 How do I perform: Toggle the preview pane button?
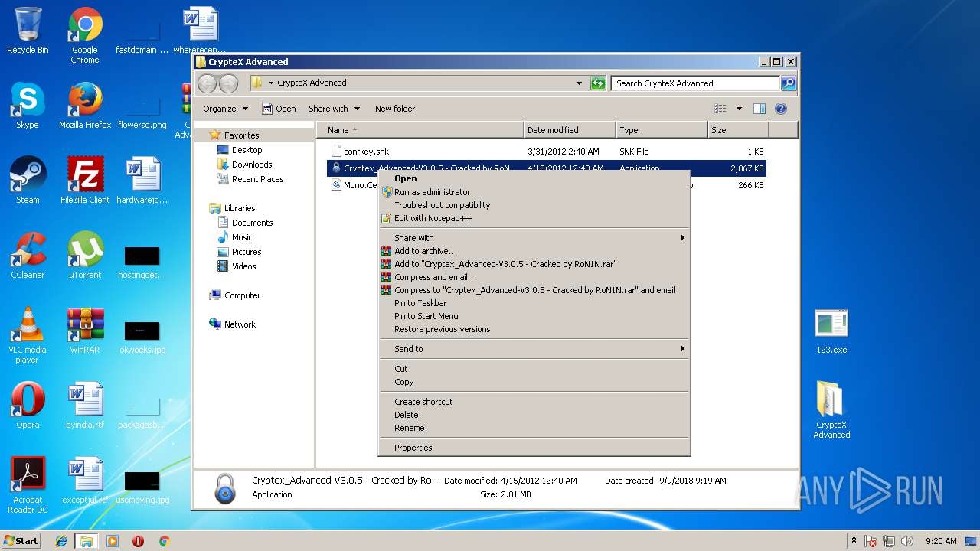pyautogui.click(x=759, y=109)
